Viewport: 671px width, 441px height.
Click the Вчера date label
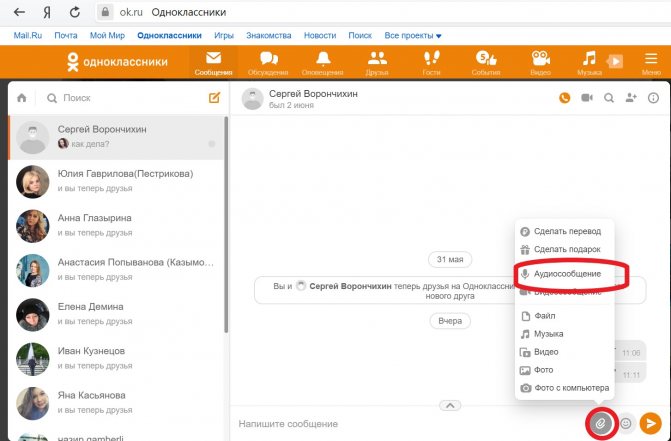tap(450, 321)
